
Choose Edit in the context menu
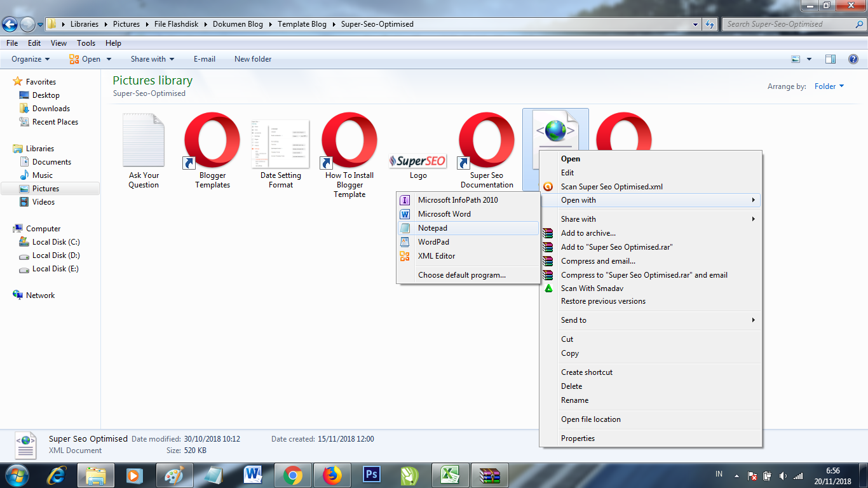click(651, 173)
